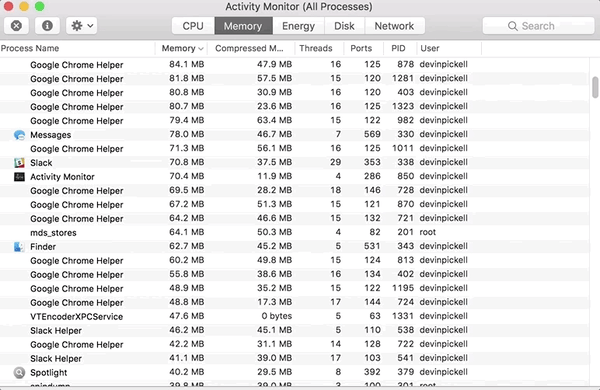
Task: Click the 62.7 MB memory value
Action: tap(187, 246)
